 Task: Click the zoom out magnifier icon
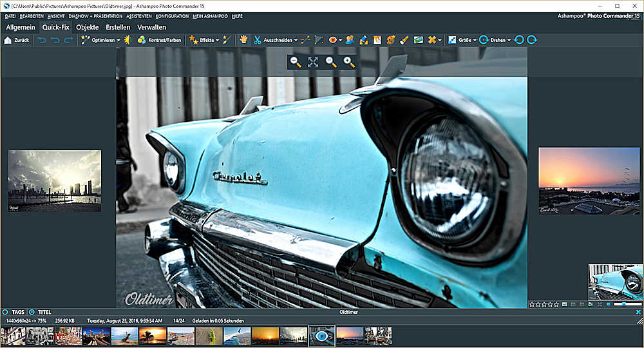(x=296, y=62)
